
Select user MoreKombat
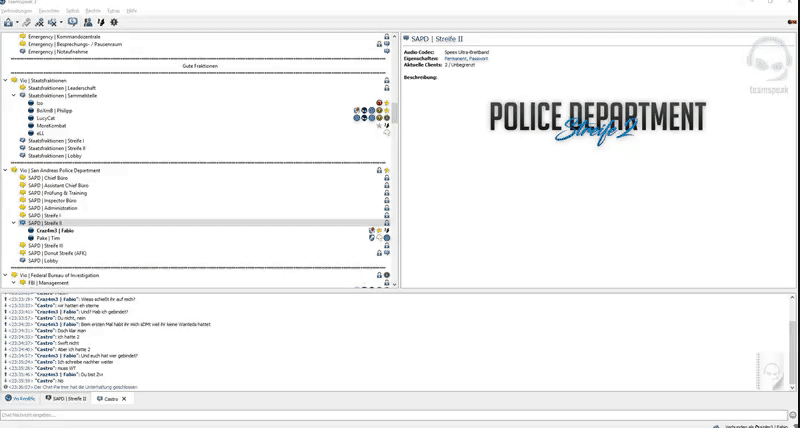tap(51, 125)
